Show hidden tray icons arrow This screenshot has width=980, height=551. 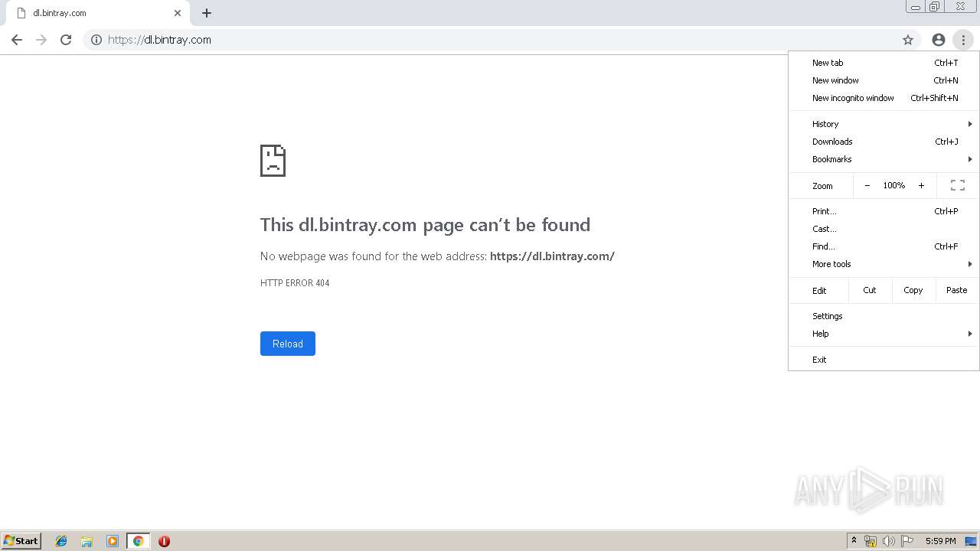[854, 541]
